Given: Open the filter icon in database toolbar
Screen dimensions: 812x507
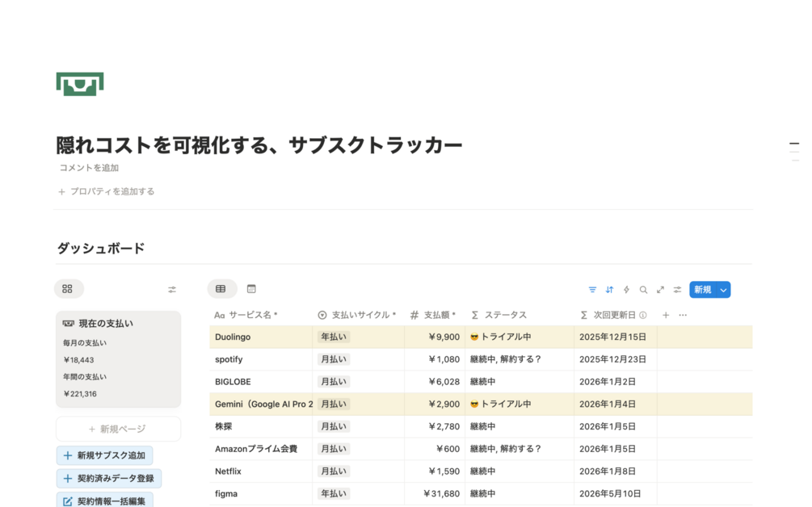Looking at the screenshot, I should (x=592, y=290).
